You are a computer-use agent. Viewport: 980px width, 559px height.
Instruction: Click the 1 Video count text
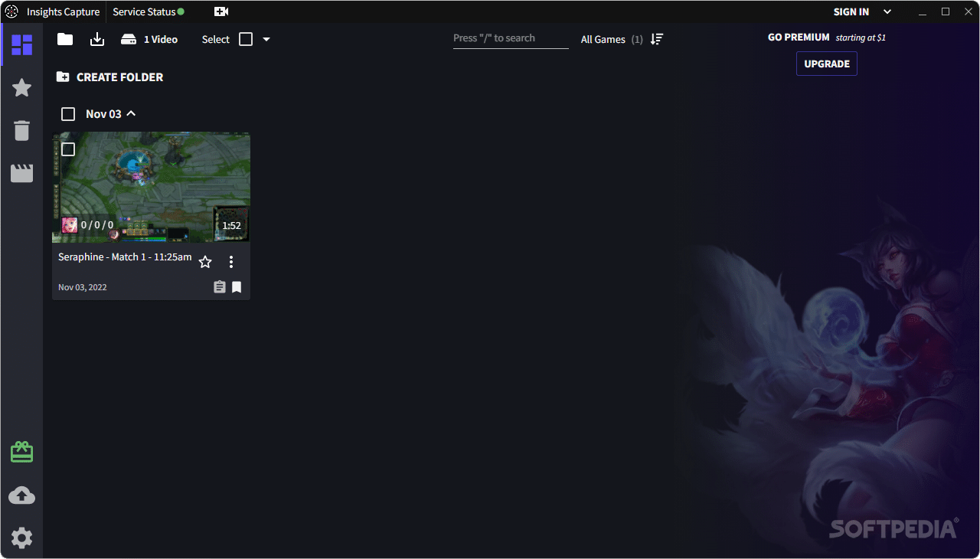(x=161, y=39)
